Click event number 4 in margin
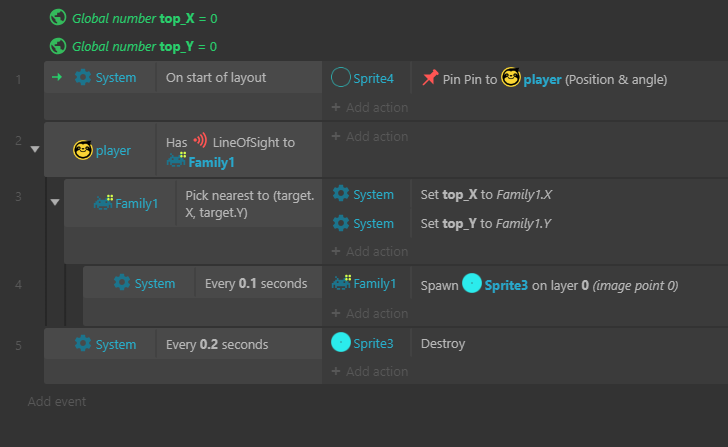Image resolution: width=728 pixels, height=447 pixels. click(19, 285)
